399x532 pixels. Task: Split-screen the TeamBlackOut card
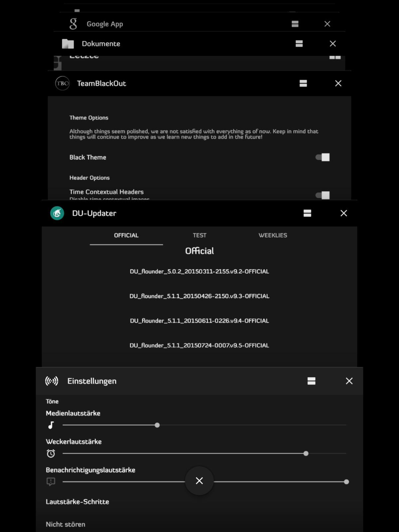point(303,83)
